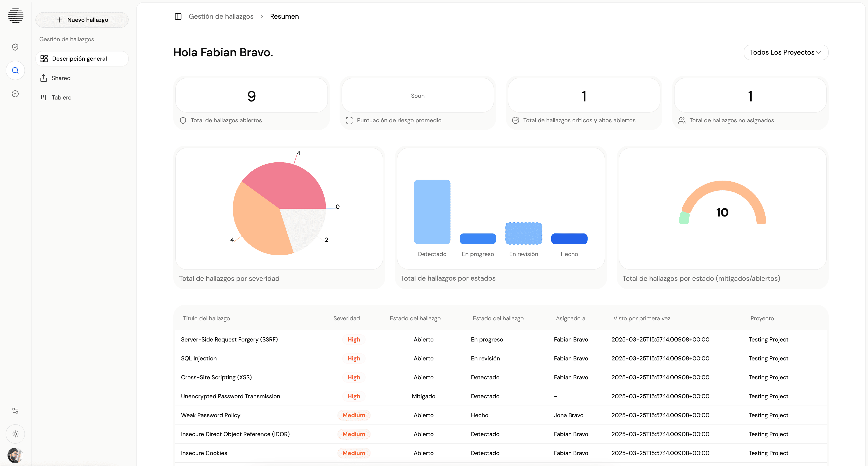Click the Gestión de hallazgos breadcrumb link
This screenshot has width=868, height=466.
[x=221, y=16]
